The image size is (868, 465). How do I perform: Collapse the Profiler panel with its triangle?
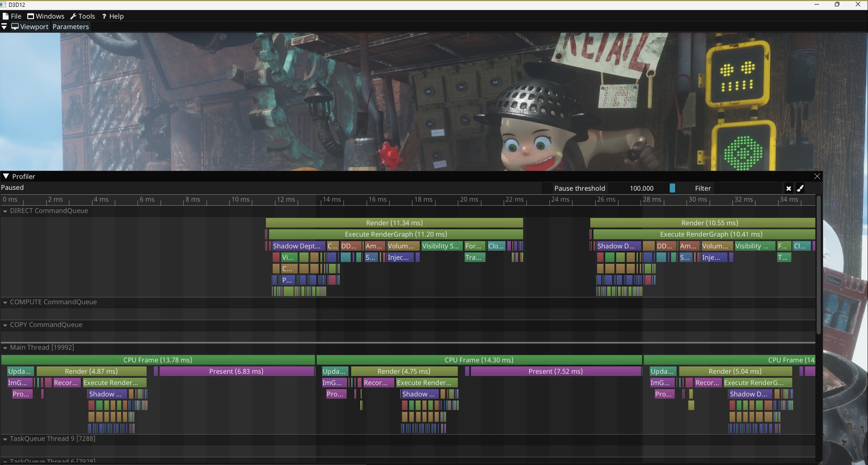(x=6, y=176)
